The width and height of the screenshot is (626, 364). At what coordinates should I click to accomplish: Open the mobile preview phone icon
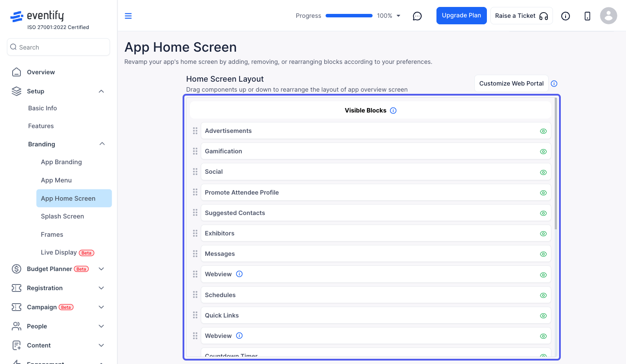587,16
